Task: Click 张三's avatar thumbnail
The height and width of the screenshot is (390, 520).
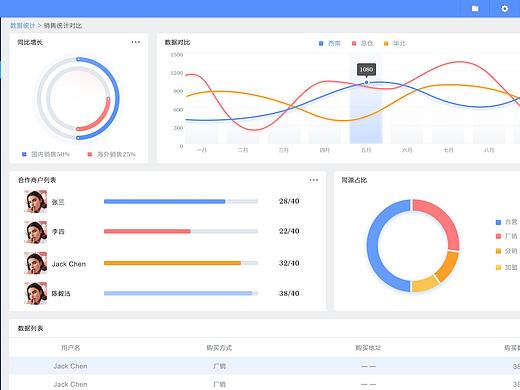Action: (36, 201)
